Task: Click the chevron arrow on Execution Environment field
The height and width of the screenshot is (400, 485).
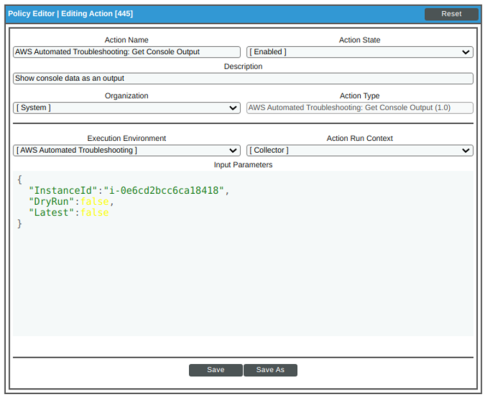Action: pos(233,151)
